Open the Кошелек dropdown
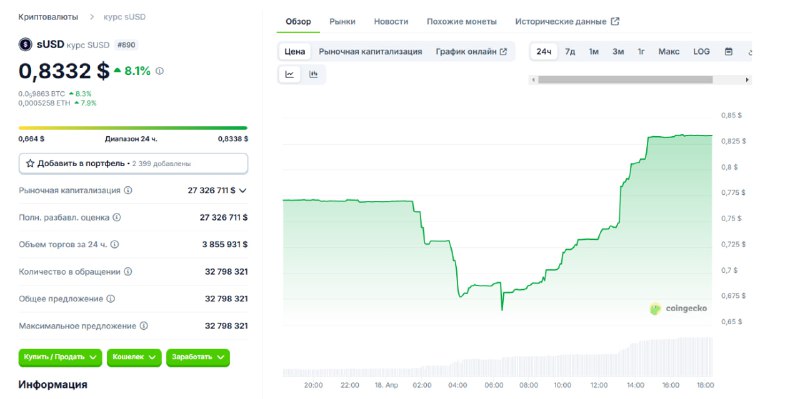This screenshot has width=800, height=399. point(134,357)
